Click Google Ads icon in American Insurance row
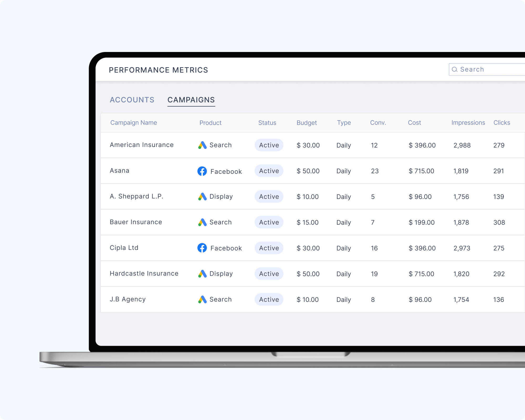The height and width of the screenshot is (420, 525). point(202,145)
